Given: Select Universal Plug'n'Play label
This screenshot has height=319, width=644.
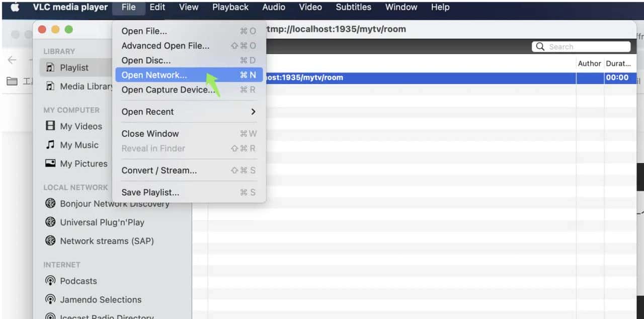Looking at the screenshot, I should click(x=102, y=222).
